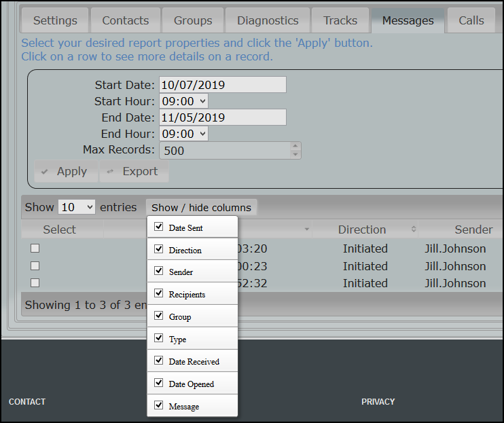
Task: Open the End Hour dropdown
Action: coord(183,134)
